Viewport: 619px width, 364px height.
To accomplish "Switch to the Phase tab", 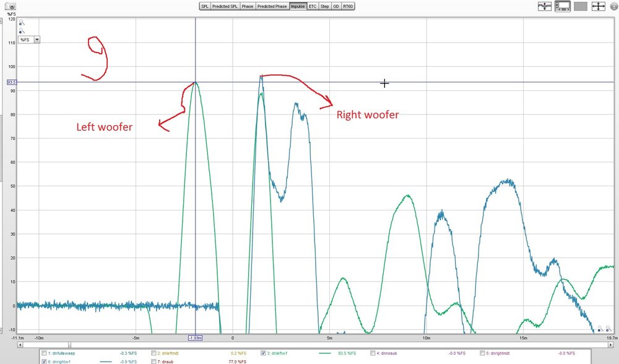I will [248, 6].
